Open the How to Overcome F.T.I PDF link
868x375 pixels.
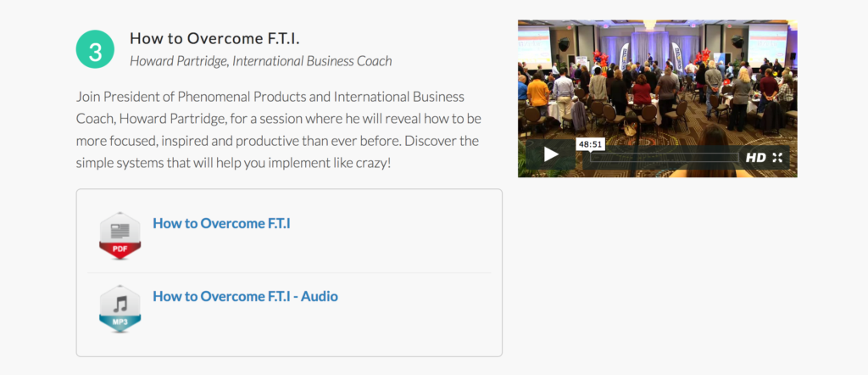point(221,224)
